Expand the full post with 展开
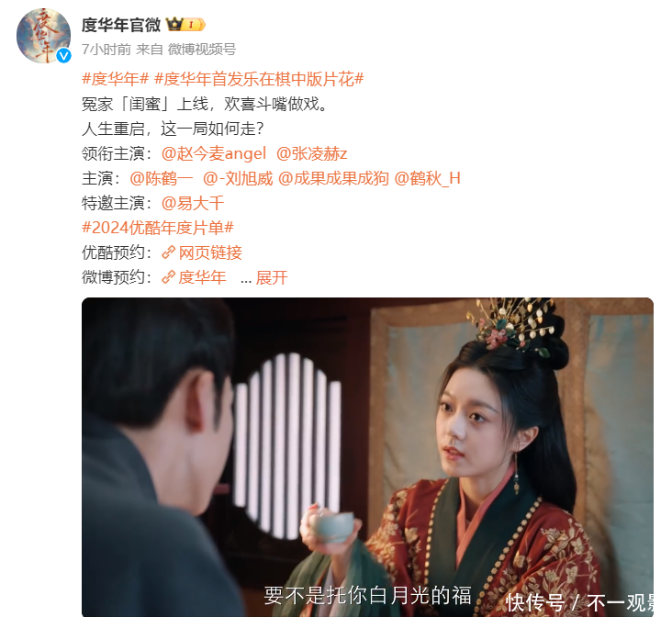This screenshot has height=617, width=672. 272,278
